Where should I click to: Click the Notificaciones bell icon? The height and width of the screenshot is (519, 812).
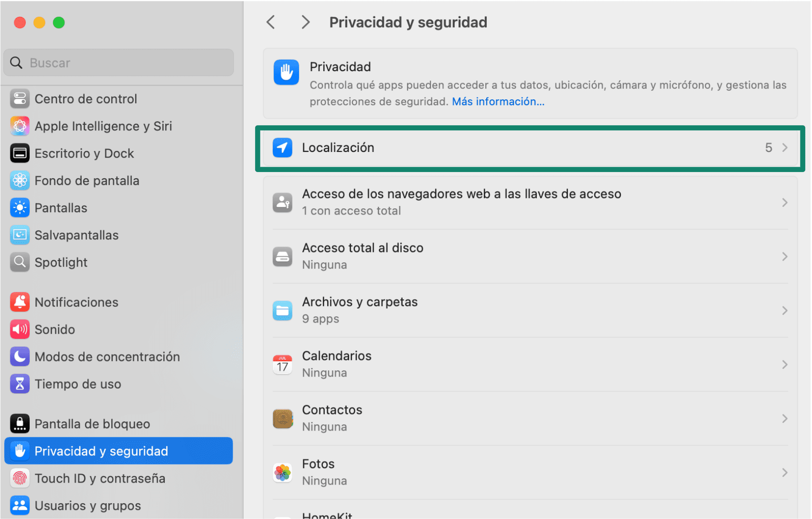(20, 302)
